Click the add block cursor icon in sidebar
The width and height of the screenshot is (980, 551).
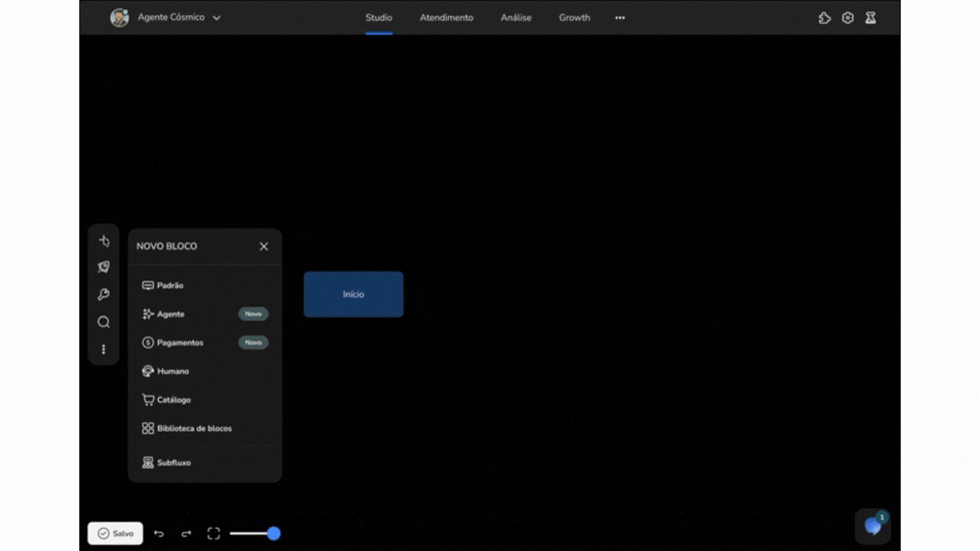(x=104, y=241)
